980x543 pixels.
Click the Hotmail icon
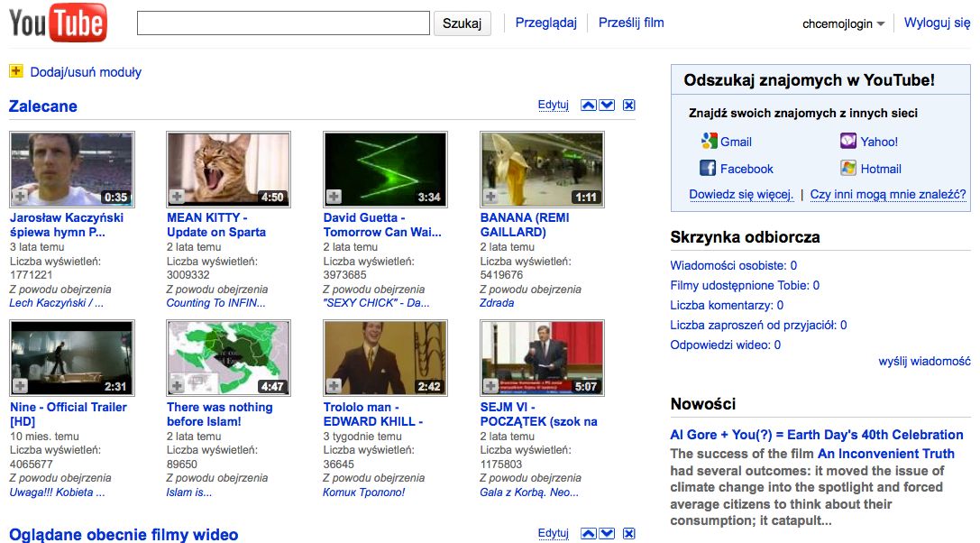coord(848,168)
